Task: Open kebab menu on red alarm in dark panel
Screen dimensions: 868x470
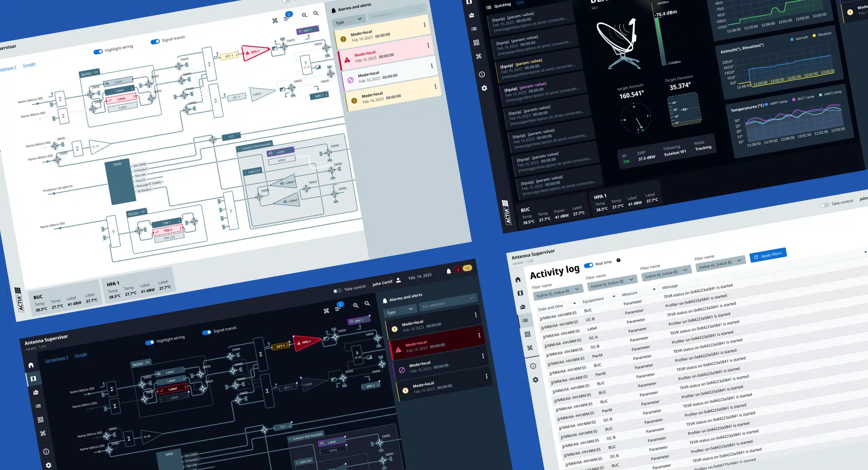Action: pos(479,335)
